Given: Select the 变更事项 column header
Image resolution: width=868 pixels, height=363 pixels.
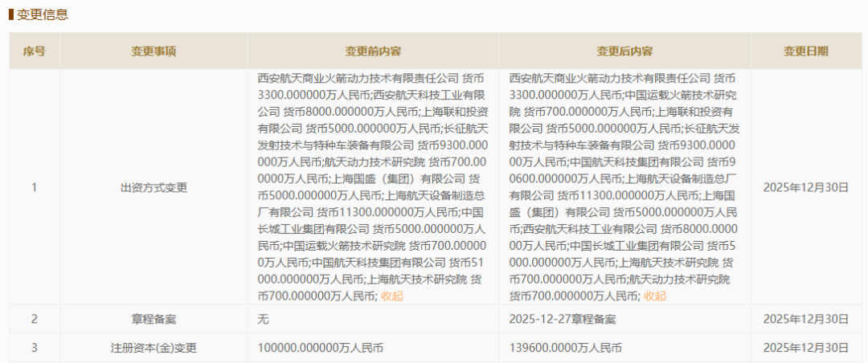Looking at the screenshot, I should click(154, 51).
